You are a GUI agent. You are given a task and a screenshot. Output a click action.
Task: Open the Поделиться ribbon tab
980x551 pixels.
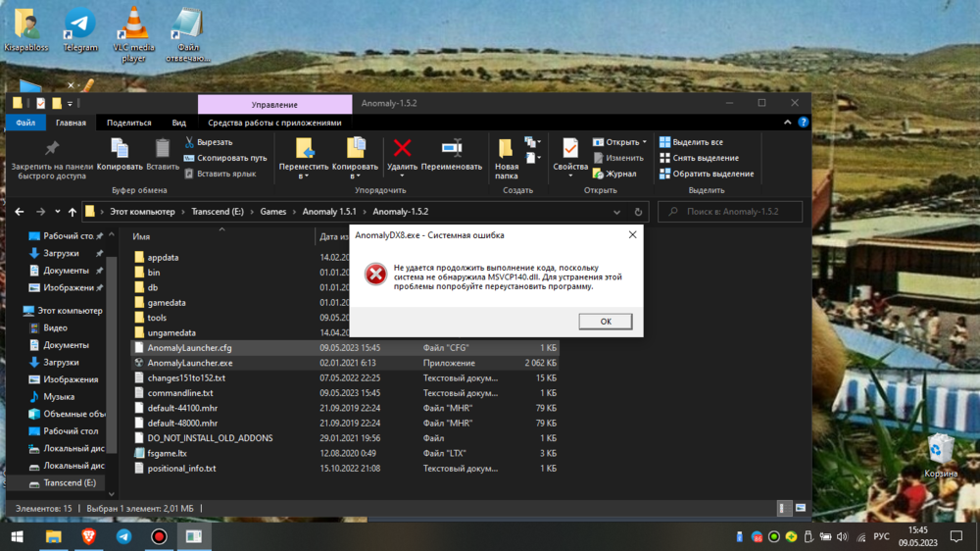point(128,123)
